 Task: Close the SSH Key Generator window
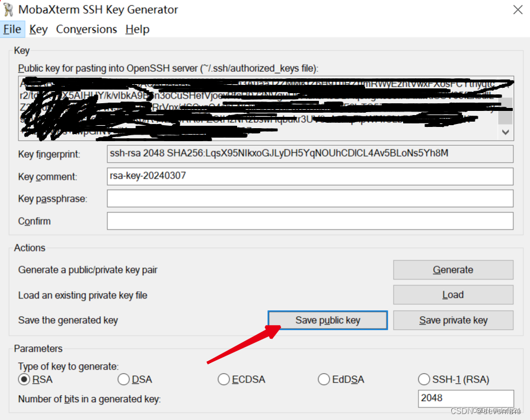tap(518, 9)
